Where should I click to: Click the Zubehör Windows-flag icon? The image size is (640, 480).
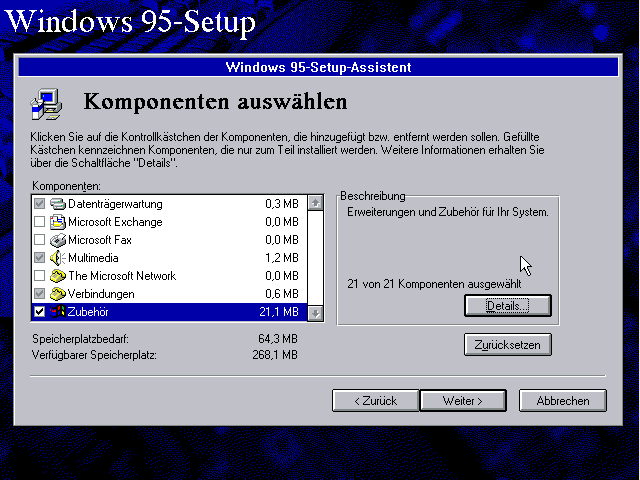(x=58, y=311)
